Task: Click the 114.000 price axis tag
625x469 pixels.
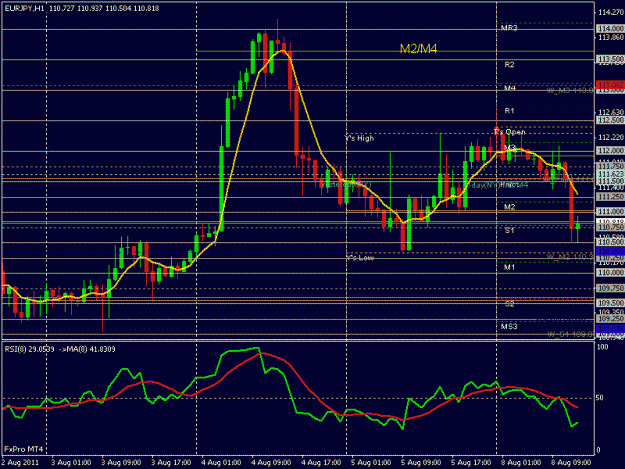Action: click(610, 29)
